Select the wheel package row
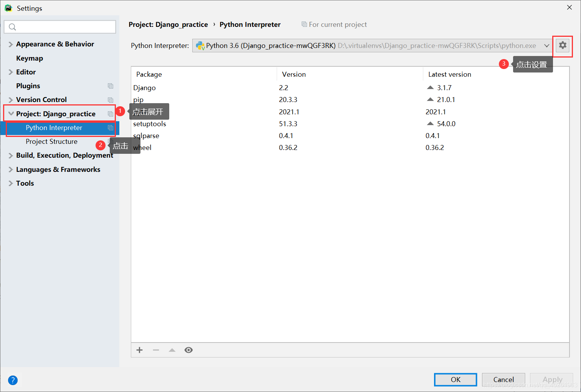 350,148
